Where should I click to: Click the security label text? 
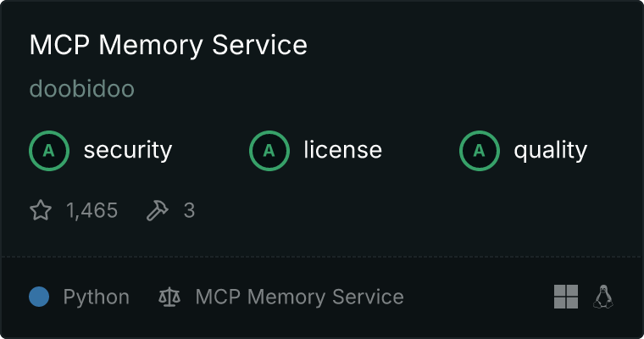(128, 150)
